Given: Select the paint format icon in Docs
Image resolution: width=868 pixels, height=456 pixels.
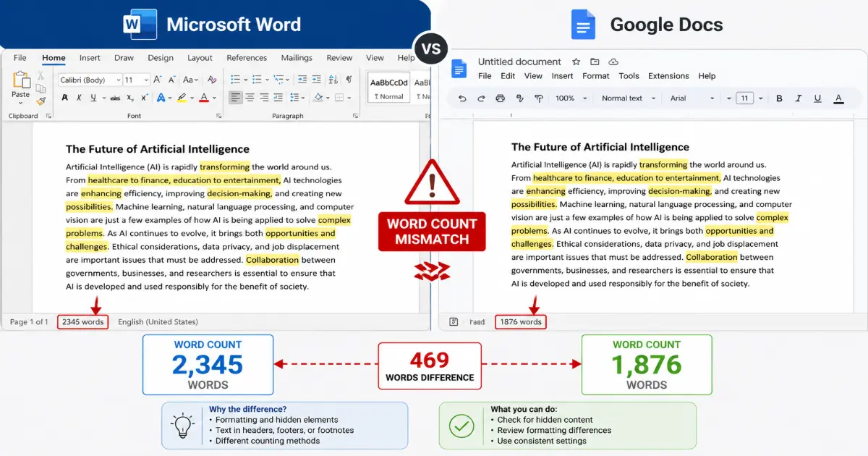Looking at the screenshot, I should pyautogui.click(x=540, y=98).
